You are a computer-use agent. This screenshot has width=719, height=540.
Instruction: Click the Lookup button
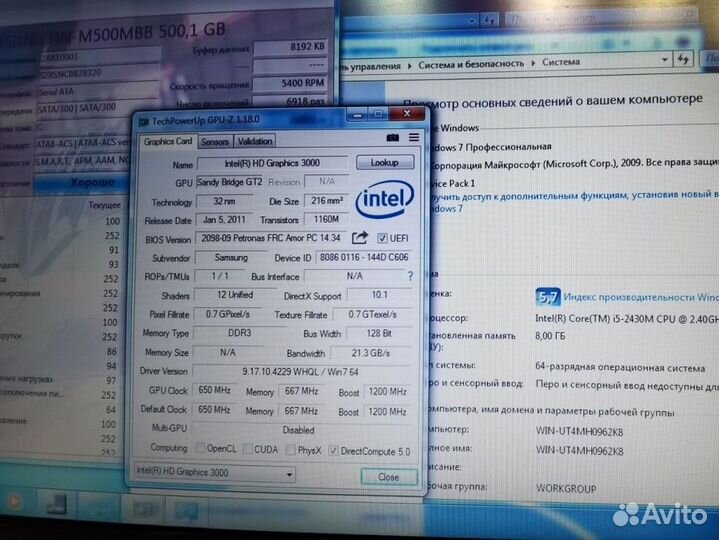tap(385, 162)
